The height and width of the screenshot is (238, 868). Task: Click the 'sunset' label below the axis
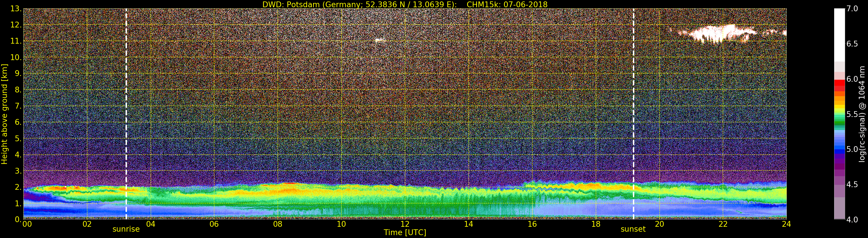tap(633, 229)
